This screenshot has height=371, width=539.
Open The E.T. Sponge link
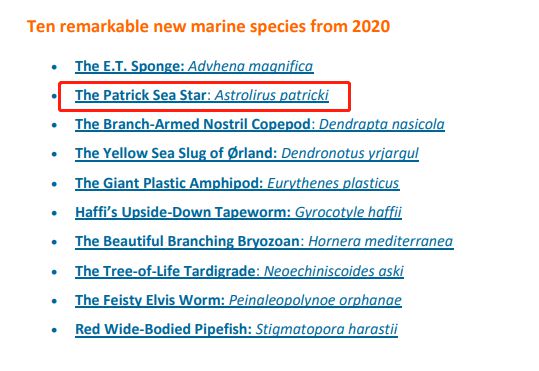[x=130, y=66]
